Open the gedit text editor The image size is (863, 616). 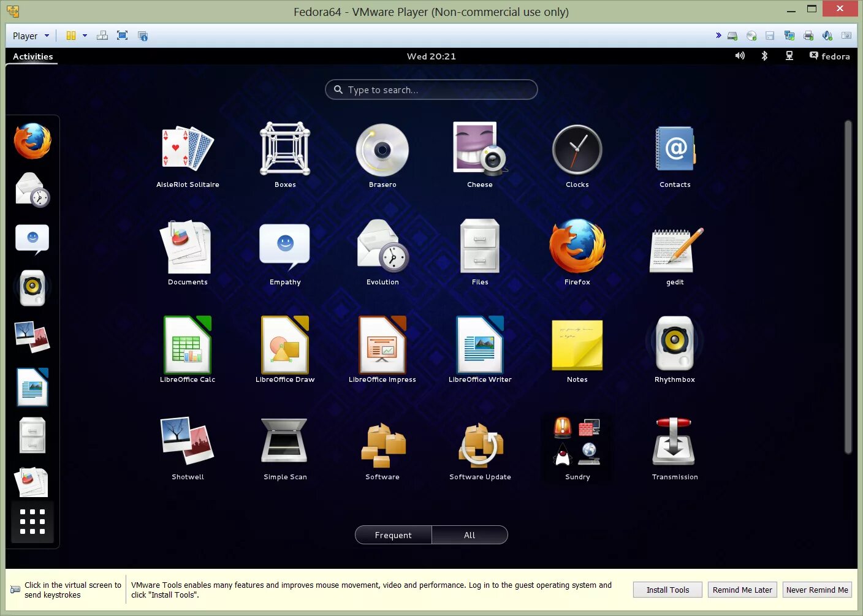coord(675,253)
